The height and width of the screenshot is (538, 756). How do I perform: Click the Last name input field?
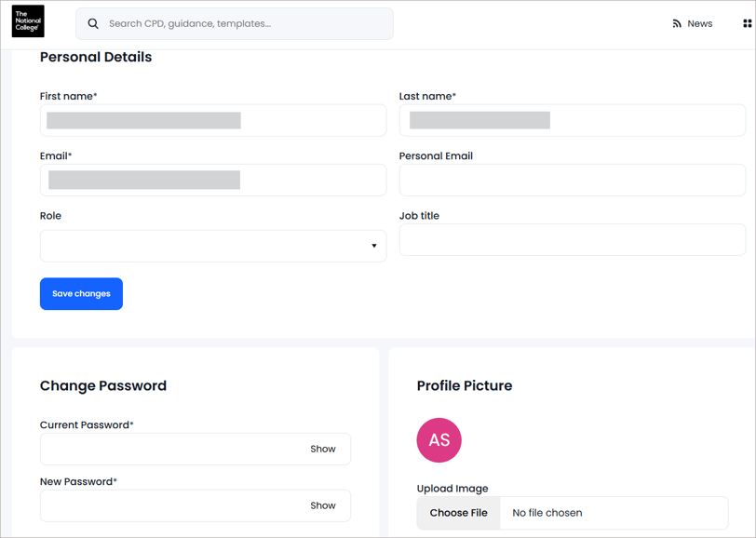572,120
